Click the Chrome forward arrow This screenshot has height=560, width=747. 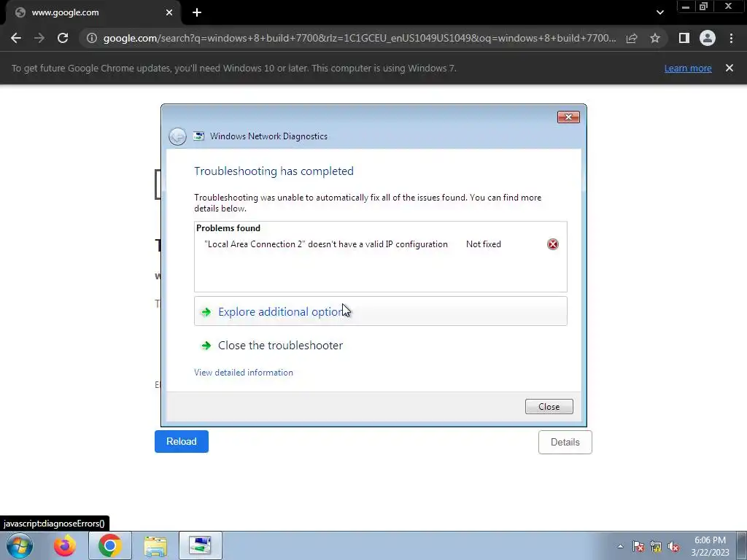click(x=39, y=38)
